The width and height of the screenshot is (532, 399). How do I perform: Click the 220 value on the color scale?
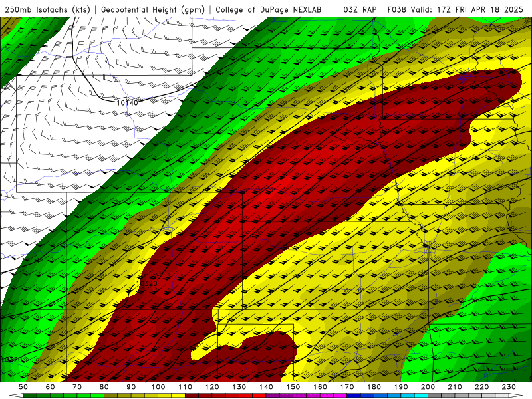point(481,387)
